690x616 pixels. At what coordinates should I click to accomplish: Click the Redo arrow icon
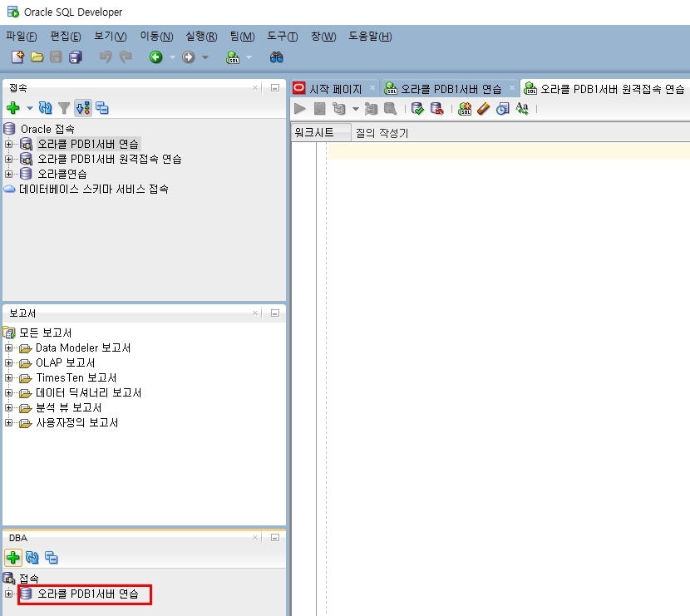click(126, 57)
